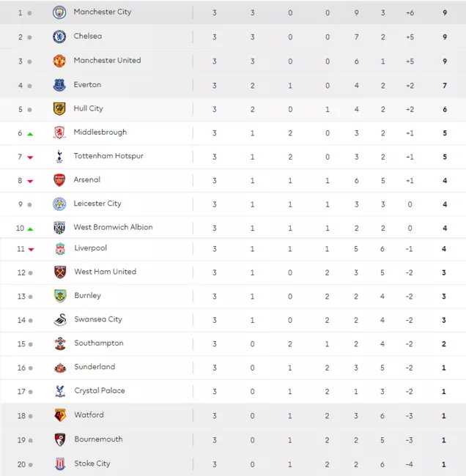
Task: Open the Crystal Palace team name
Action: point(100,391)
